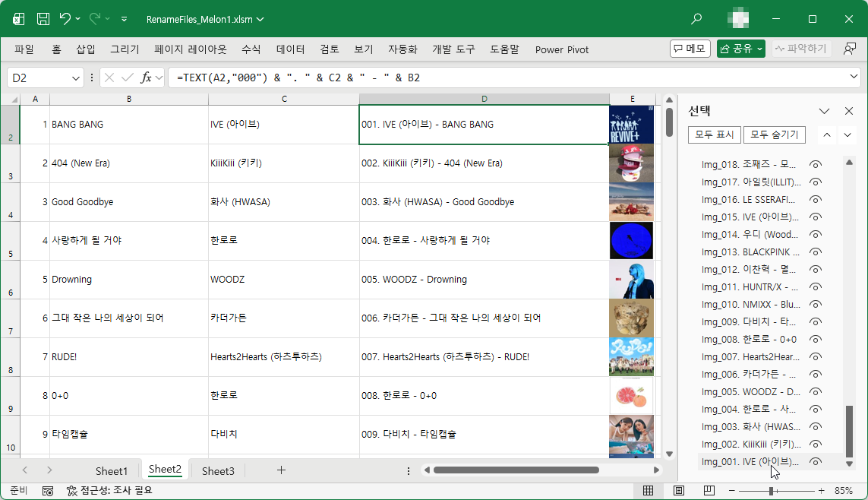This screenshot has height=500, width=868.
Task: Toggle visibility of Img_018 object
Action: click(816, 164)
